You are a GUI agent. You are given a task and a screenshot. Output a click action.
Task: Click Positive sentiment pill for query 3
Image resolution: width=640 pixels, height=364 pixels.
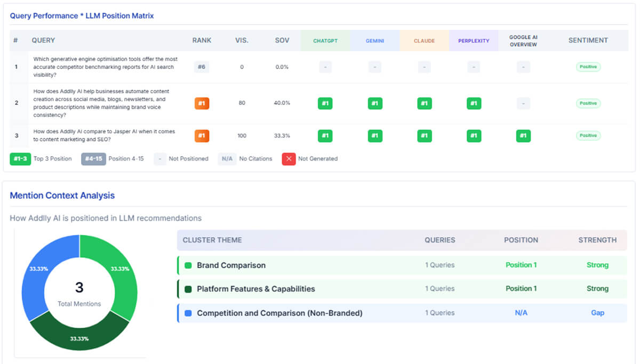pos(588,135)
